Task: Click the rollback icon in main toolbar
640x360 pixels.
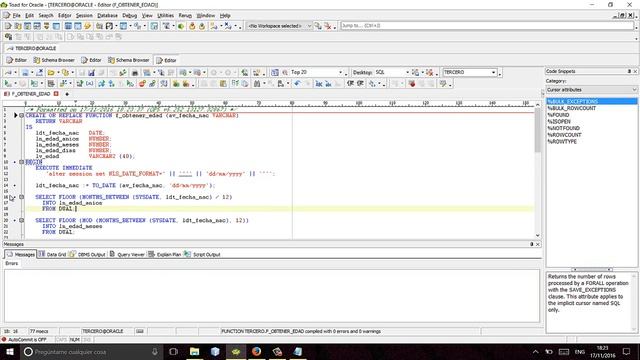Action: click(202, 26)
